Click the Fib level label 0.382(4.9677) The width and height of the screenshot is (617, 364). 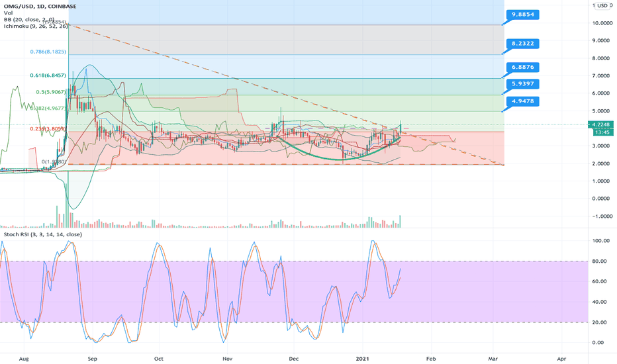tap(48, 109)
